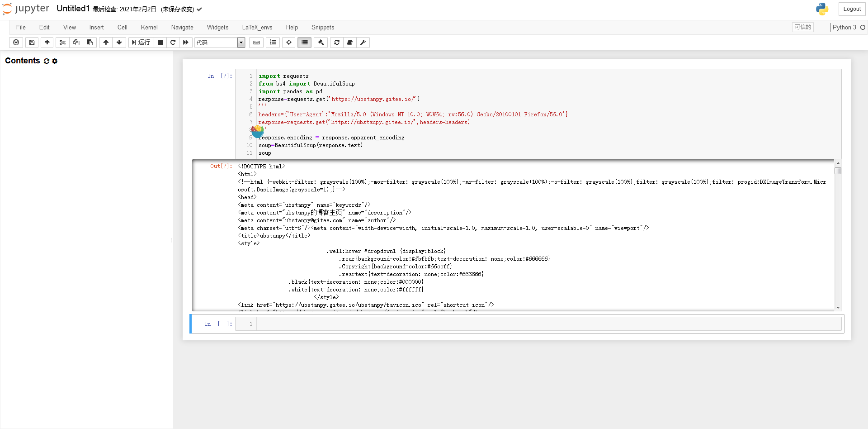Click the output scrollbar down arrow
The height and width of the screenshot is (429, 868).
[838, 308]
